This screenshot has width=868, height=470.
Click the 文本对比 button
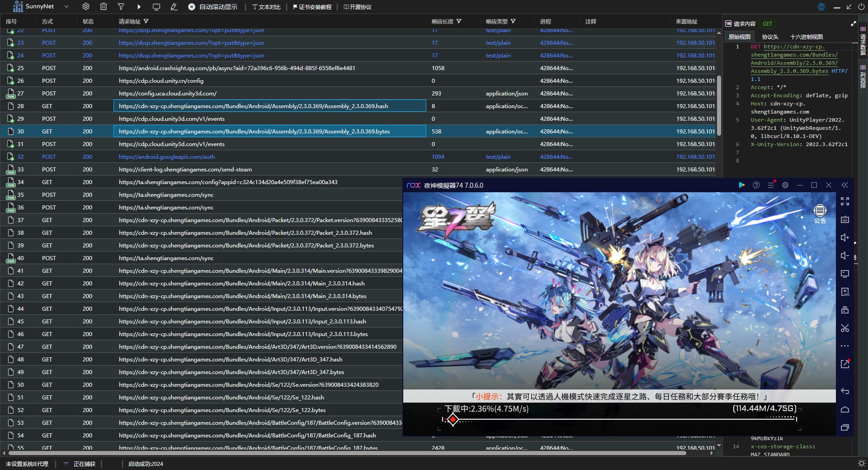267,7
